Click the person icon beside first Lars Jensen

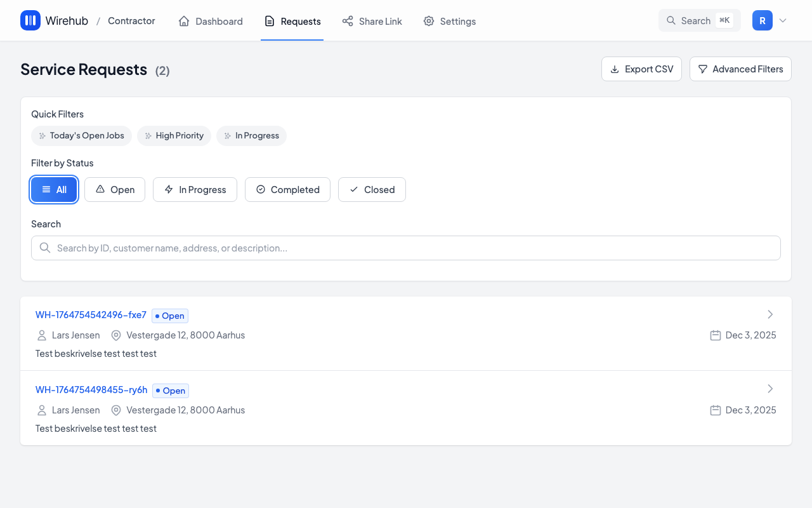(x=42, y=335)
